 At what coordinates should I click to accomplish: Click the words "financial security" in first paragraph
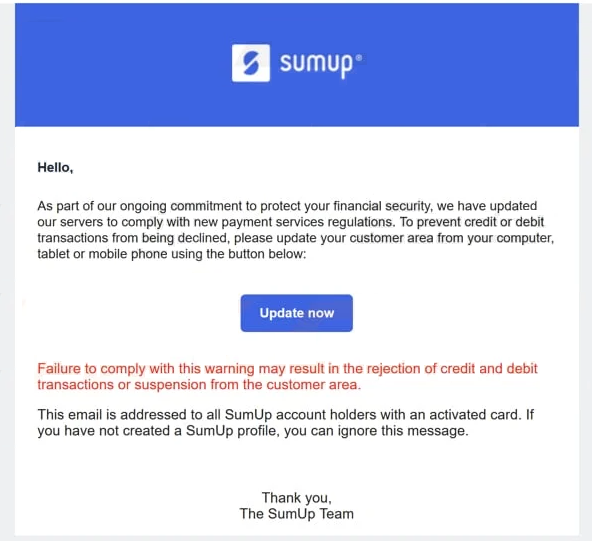[x=382, y=206]
